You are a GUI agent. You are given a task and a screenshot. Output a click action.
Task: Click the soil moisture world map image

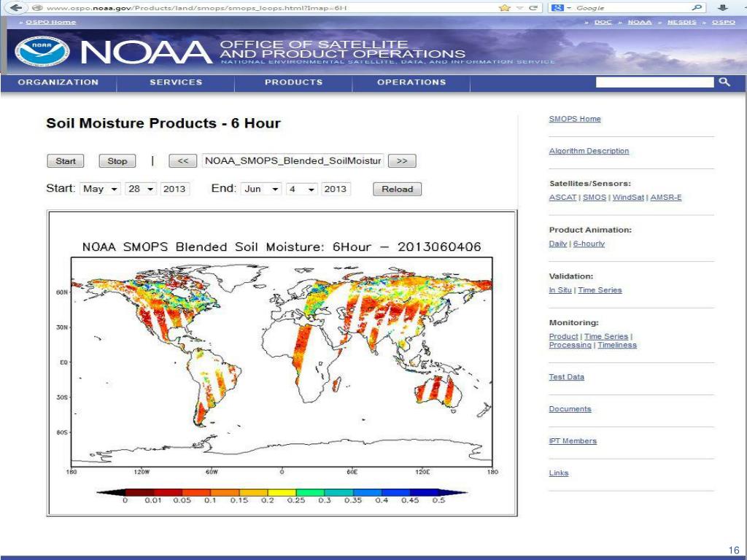282,362
